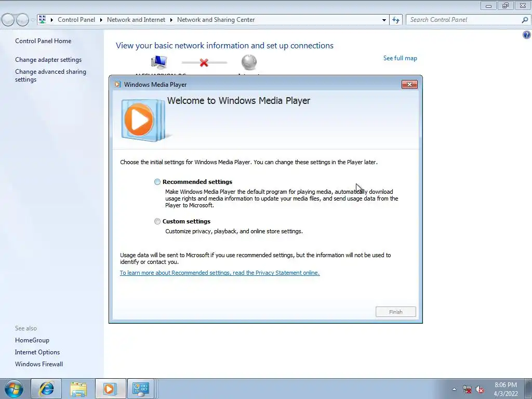Click Show desktop button at taskbar end
Screen dimensions: 532x399
[528, 389]
